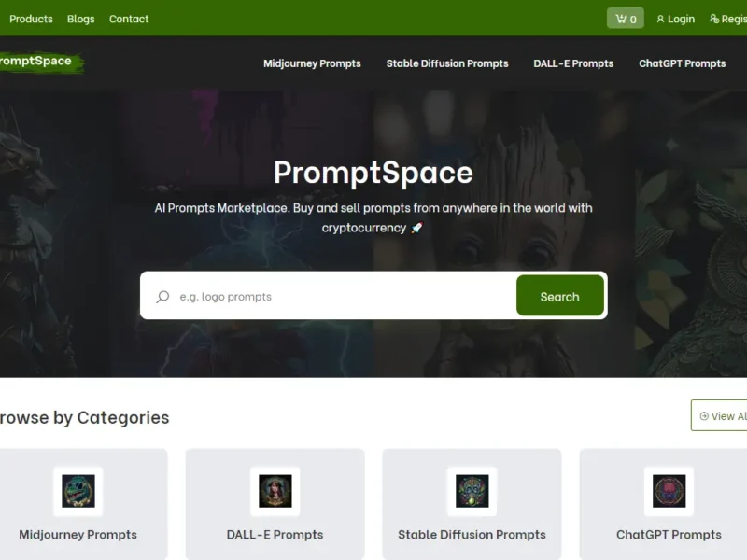Select DALL-E Prompts in navigation bar
The width and height of the screenshot is (747, 560).
[x=573, y=63]
